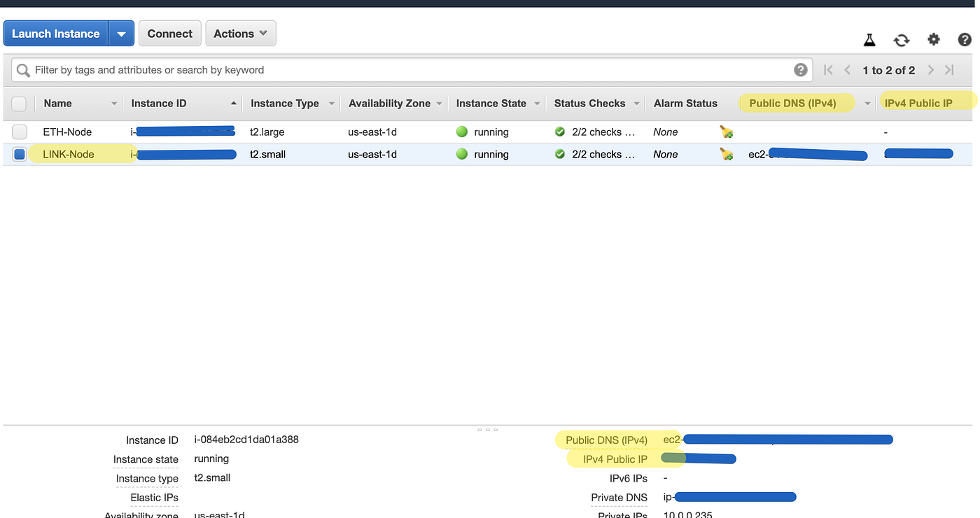Go to next page of instances
Viewport: 980px width, 518px height.
tap(931, 70)
